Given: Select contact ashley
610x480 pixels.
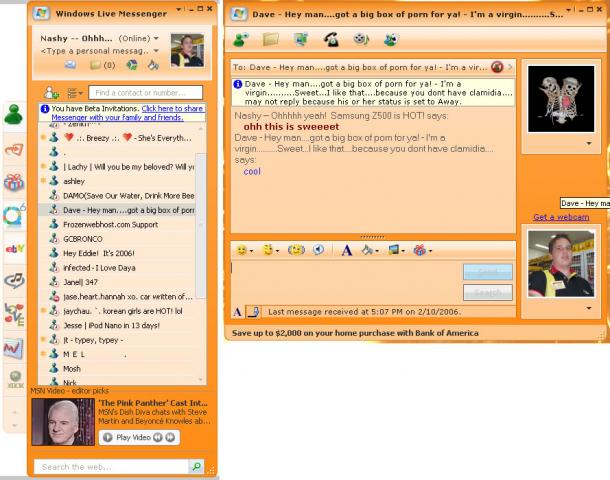Looking at the screenshot, I should tap(117, 181).
